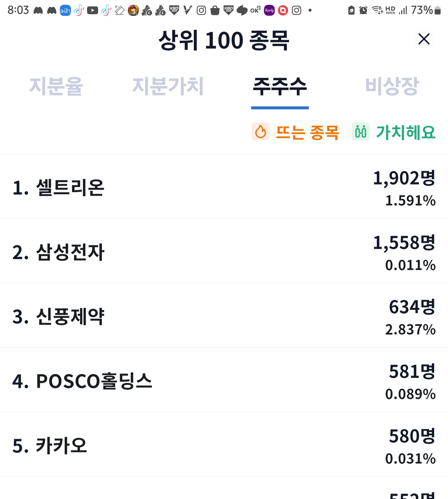Switch to the 지분율 tab

pyautogui.click(x=56, y=86)
